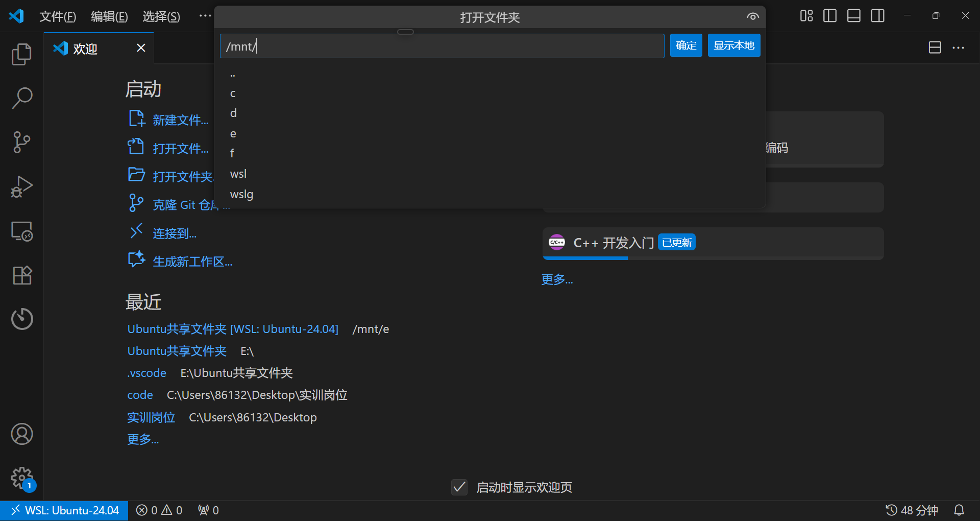This screenshot has width=980, height=521.
Task: Click the C++ walkthrough progress bar
Action: 713,258
